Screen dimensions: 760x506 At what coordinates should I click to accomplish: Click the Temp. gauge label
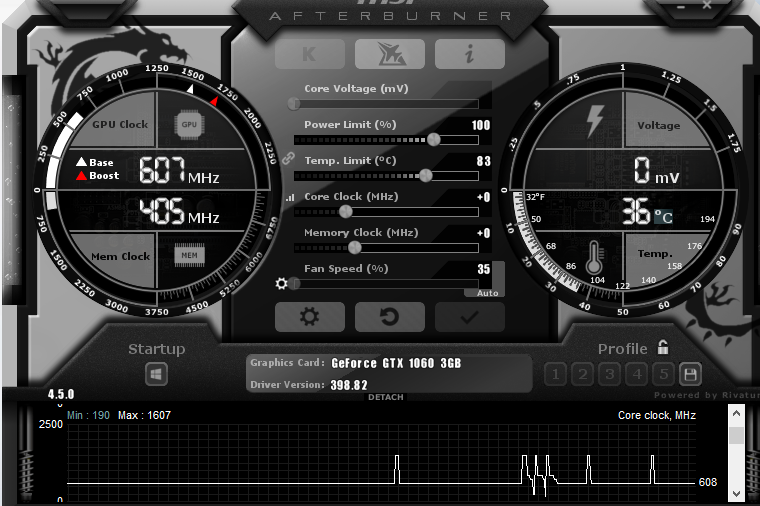[655, 253]
